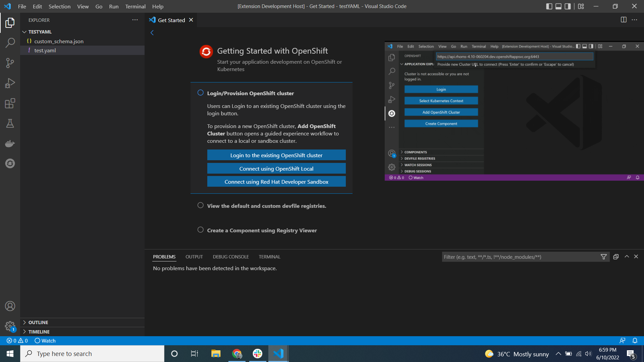Viewport: 644px width, 362px height.
Task: Open the Extensions view
Action: point(10,103)
